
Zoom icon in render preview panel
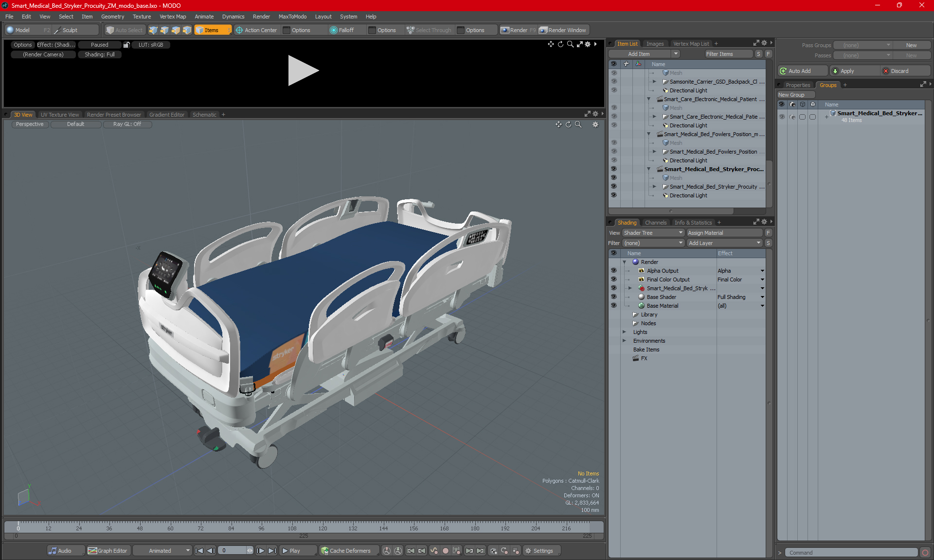[570, 44]
